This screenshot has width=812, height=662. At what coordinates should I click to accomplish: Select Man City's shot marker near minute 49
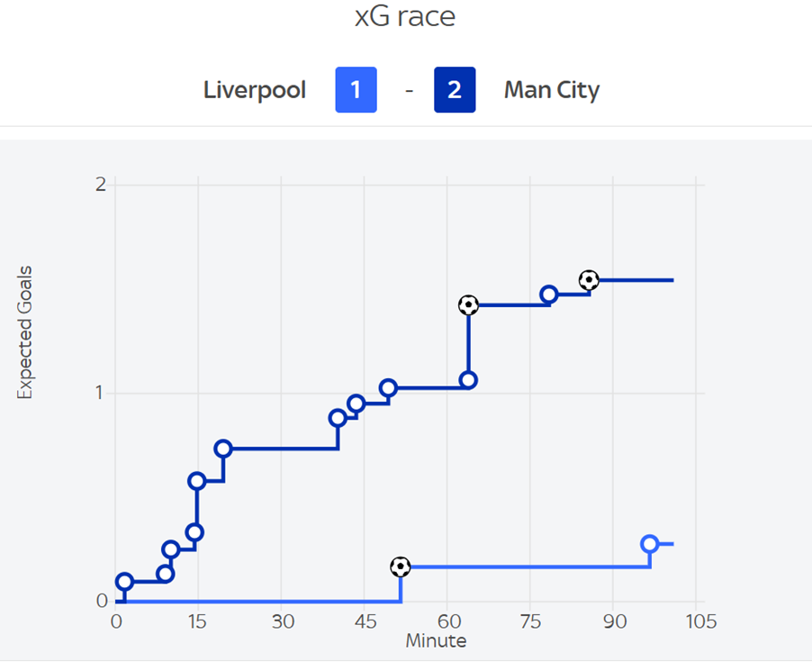(x=388, y=388)
